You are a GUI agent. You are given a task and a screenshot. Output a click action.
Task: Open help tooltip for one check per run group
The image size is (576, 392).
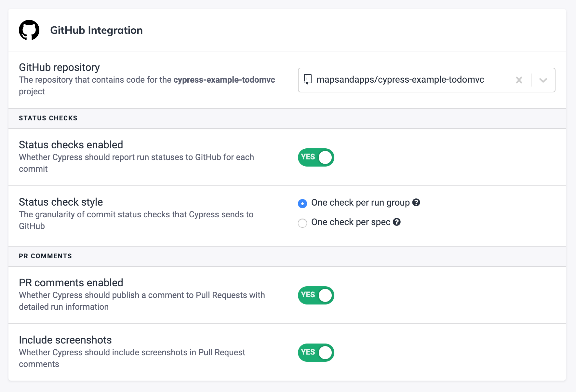[416, 202]
